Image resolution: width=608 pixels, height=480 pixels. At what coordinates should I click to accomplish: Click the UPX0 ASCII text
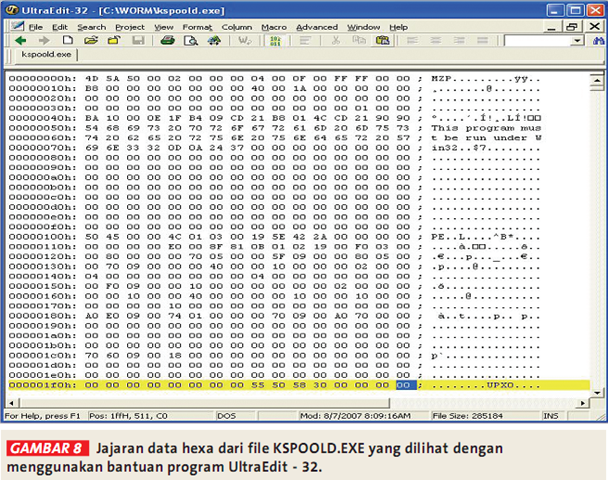pyautogui.click(x=500, y=385)
